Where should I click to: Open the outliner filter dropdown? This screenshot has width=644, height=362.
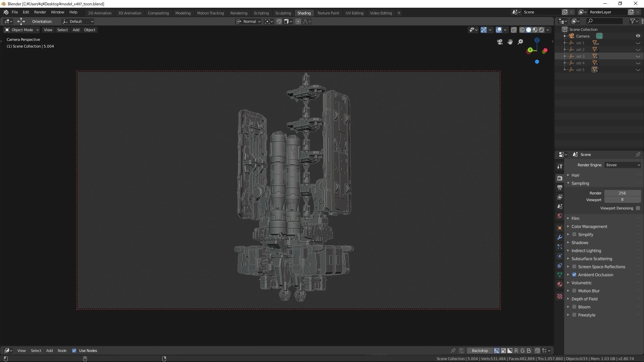[x=634, y=21]
